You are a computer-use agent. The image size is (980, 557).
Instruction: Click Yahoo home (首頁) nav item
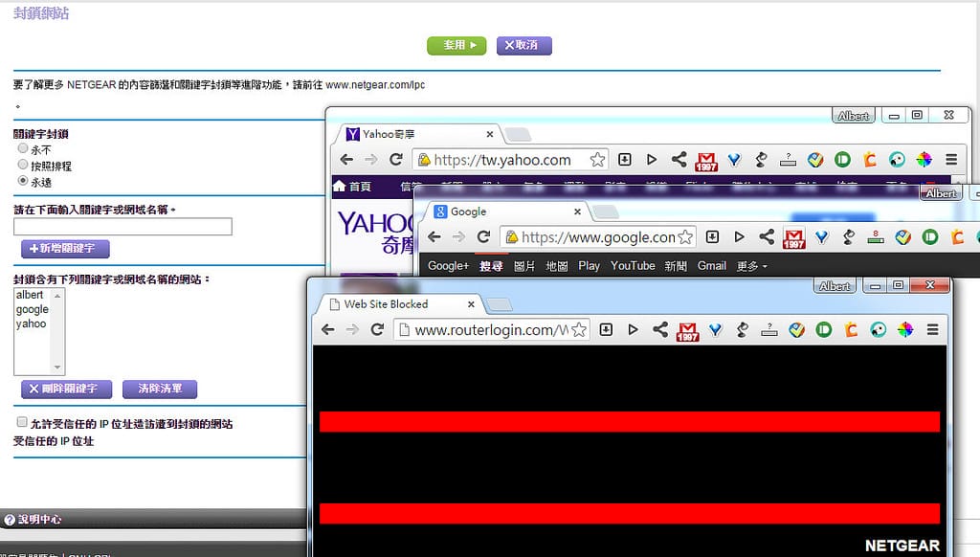click(x=352, y=186)
